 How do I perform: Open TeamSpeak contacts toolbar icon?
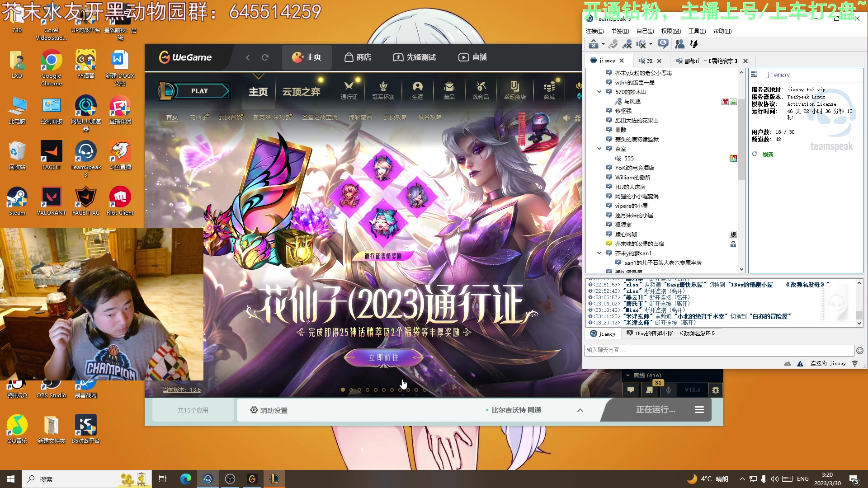point(679,44)
